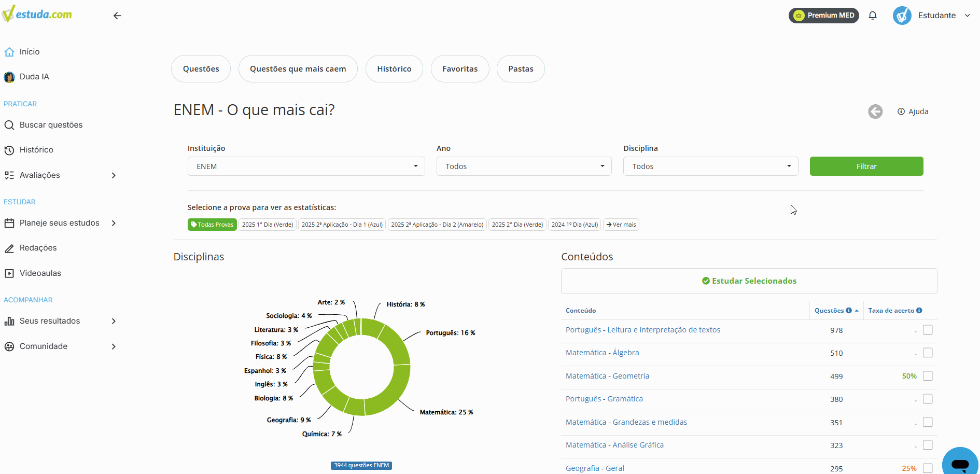The height and width of the screenshot is (474, 980).
Task: Click the Videoaulas play icon
Action: click(9, 273)
